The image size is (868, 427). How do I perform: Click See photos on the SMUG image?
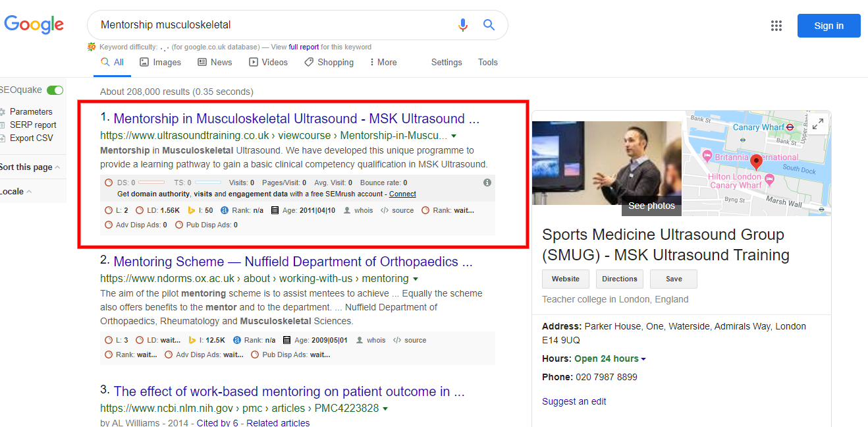point(651,206)
